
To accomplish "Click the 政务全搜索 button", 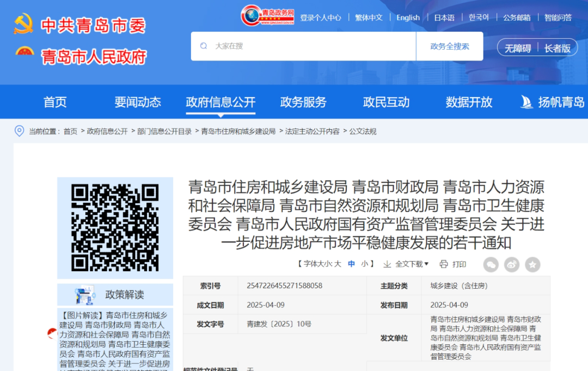I will coord(450,46).
